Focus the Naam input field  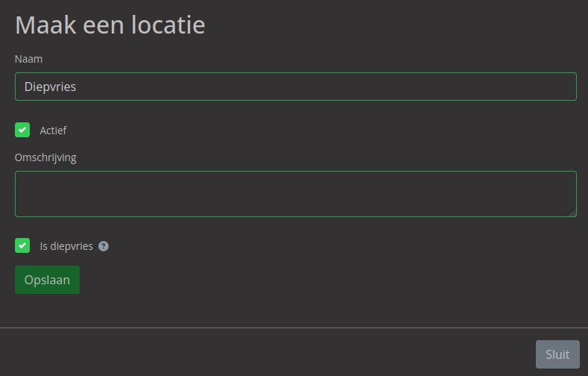(x=295, y=87)
